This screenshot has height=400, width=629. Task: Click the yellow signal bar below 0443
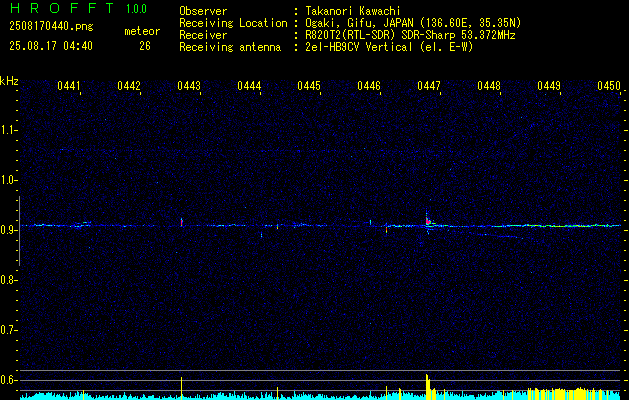point(181,388)
